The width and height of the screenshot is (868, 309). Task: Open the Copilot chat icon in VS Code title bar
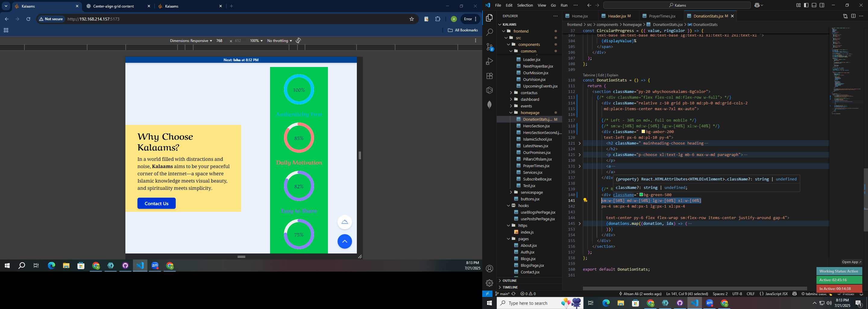point(757,5)
